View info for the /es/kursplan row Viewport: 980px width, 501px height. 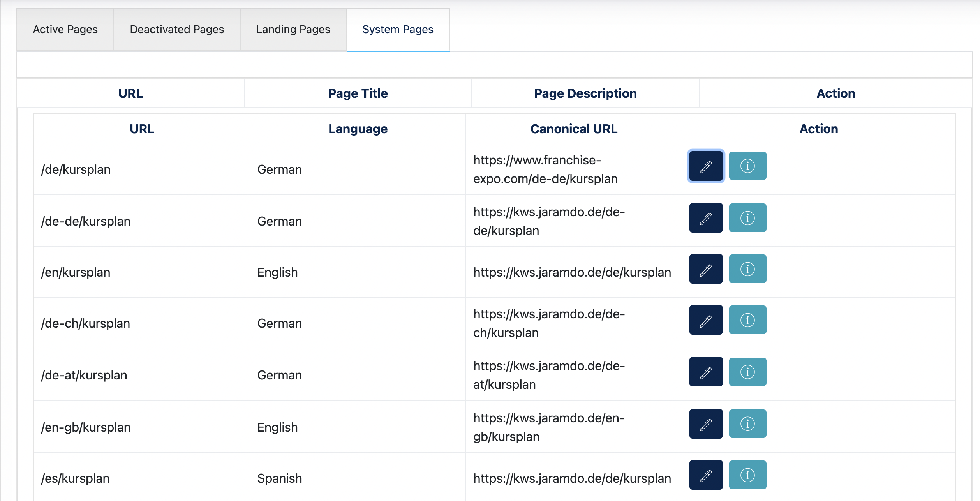point(747,475)
